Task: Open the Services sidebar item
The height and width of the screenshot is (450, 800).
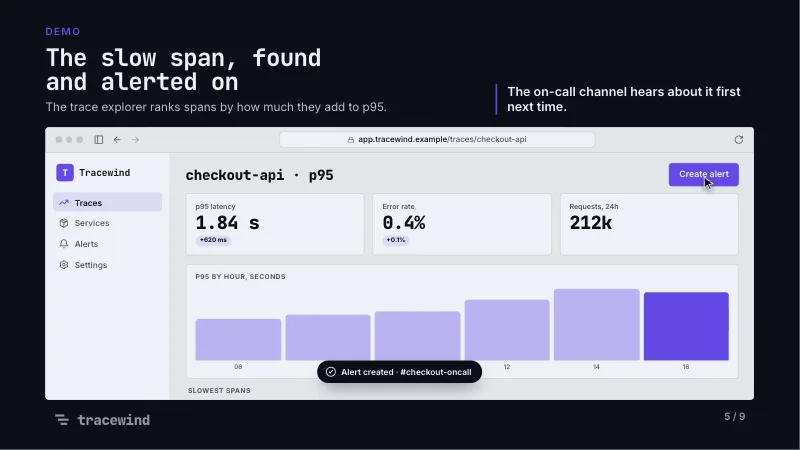Action: click(108, 223)
